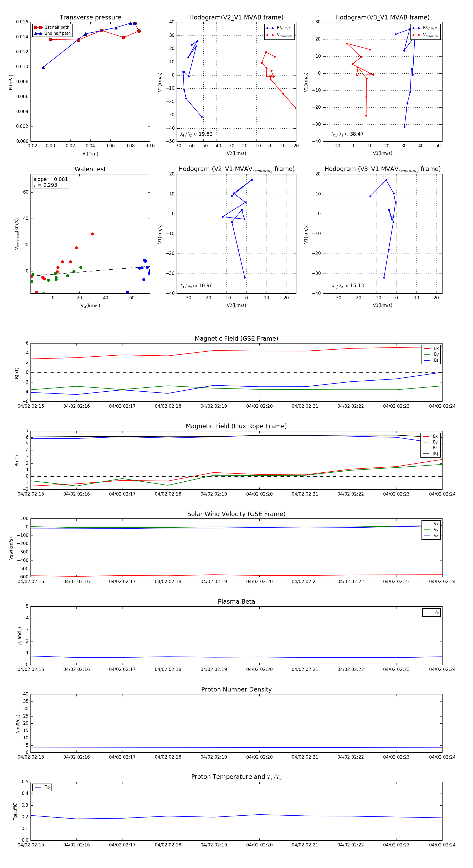Click the 'Solar Wind Velocity (GSE Frame)' title
473x868 pixels.
(236, 514)
